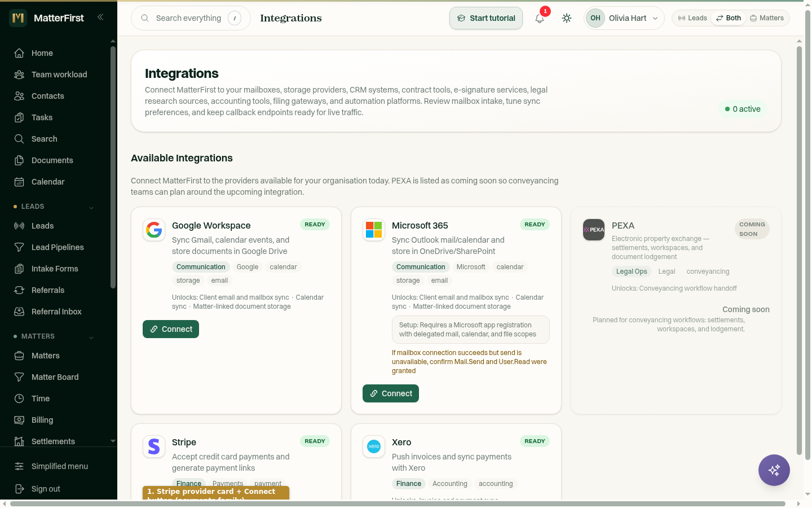The height and width of the screenshot is (508, 812).
Task: Click Communication tag on Google Workspace
Action: (x=201, y=267)
